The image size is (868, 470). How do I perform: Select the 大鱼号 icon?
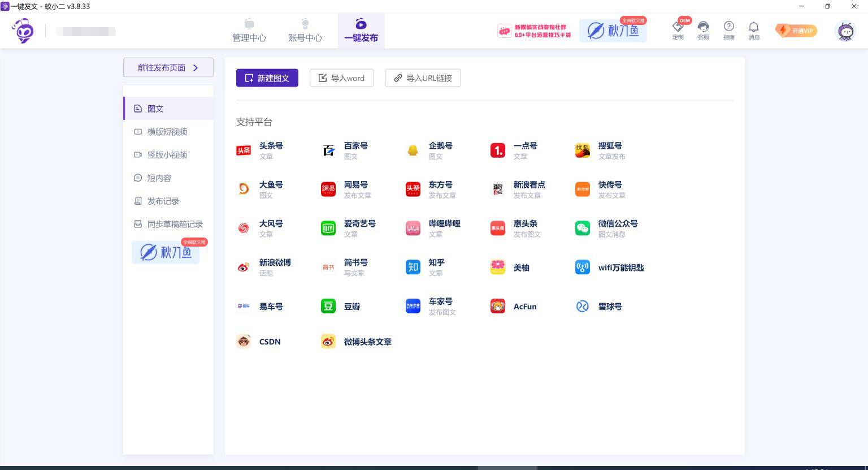[244, 189]
